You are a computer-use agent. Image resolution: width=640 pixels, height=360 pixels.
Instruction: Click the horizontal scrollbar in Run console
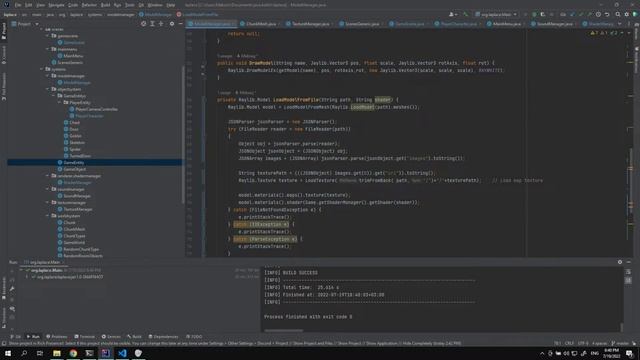pyautogui.click(x=284, y=330)
